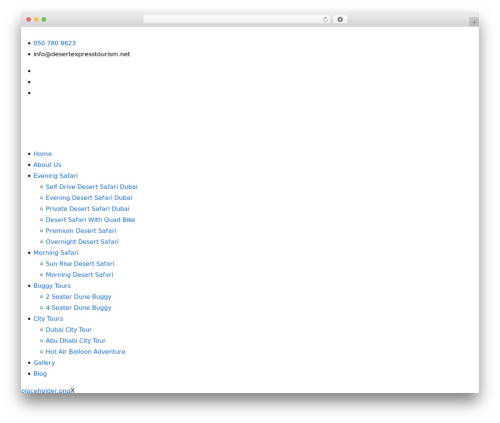Open the Evening Safari menu item
Screen dimensions: 500x423
(x=56, y=176)
